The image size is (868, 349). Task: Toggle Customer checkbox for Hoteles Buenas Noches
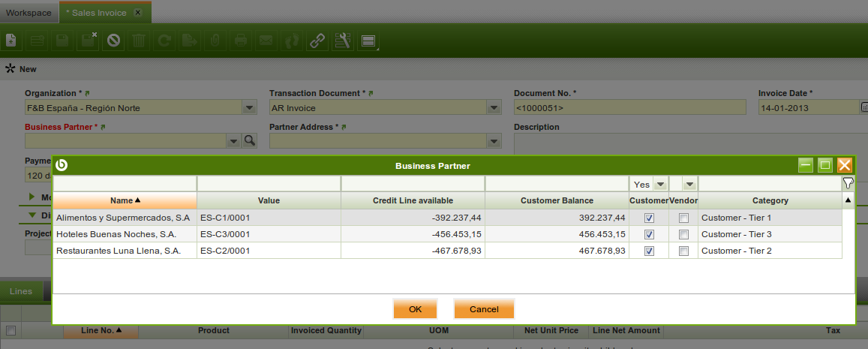[650, 234]
